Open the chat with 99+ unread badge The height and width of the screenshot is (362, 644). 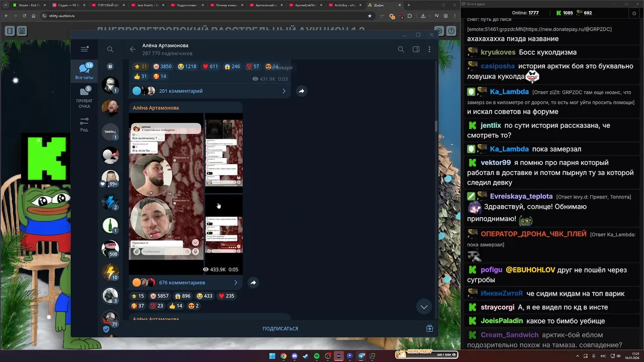pyautogui.click(x=110, y=178)
